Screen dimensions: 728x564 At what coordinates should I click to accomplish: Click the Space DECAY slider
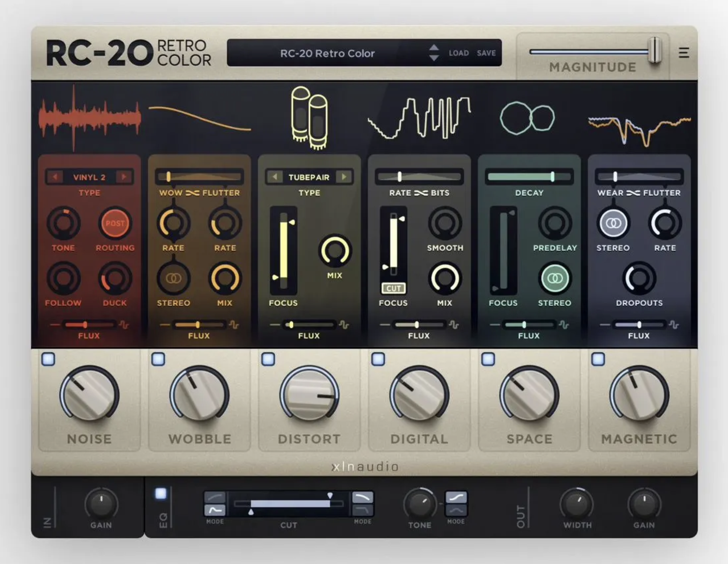(x=529, y=177)
